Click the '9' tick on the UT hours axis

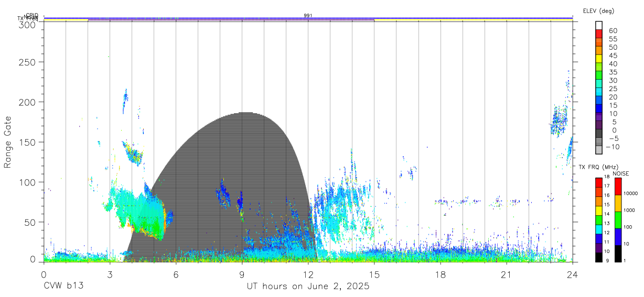click(242, 274)
